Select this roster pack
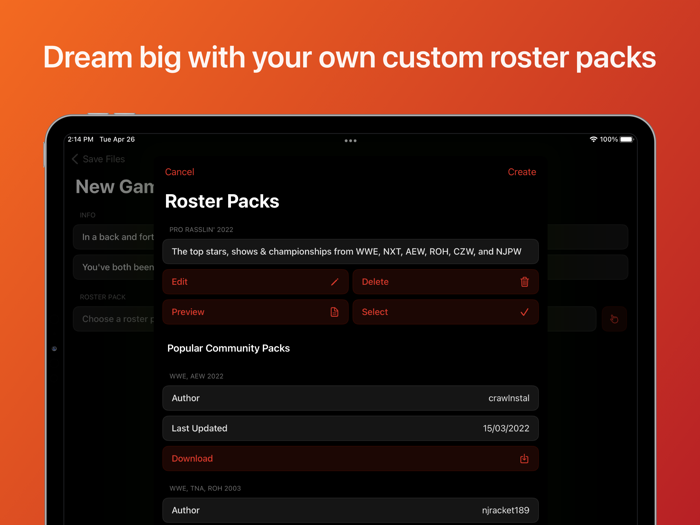The width and height of the screenshot is (700, 525). (446, 312)
